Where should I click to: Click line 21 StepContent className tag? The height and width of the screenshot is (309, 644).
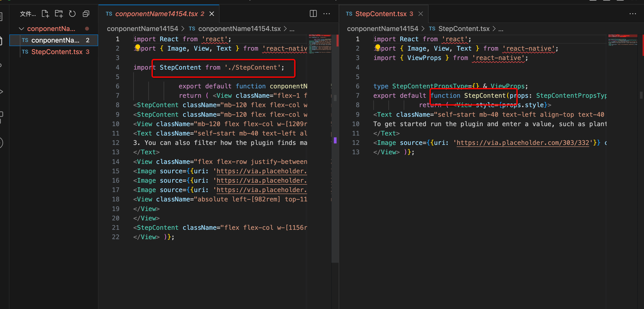coord(220,228)
